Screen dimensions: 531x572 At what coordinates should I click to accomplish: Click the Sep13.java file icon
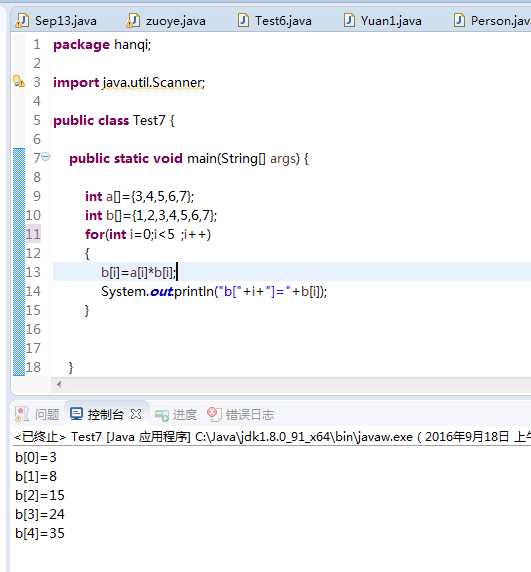tap(22, 21)
